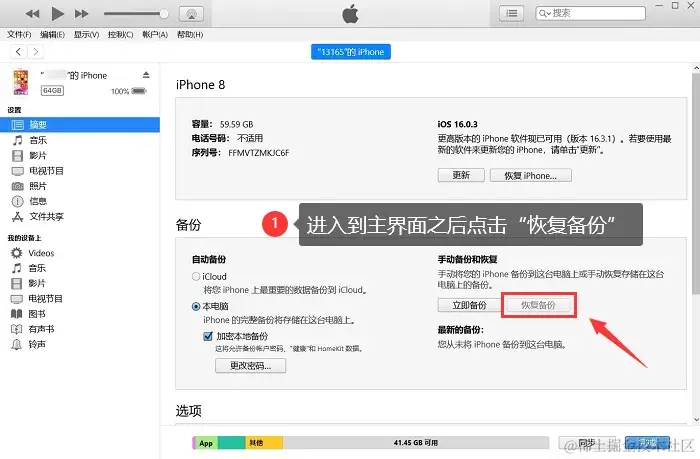Toggle the 加密本地备份 checkbox
Viewport: 700px width, 459px height.
click(x=208, y=336)
